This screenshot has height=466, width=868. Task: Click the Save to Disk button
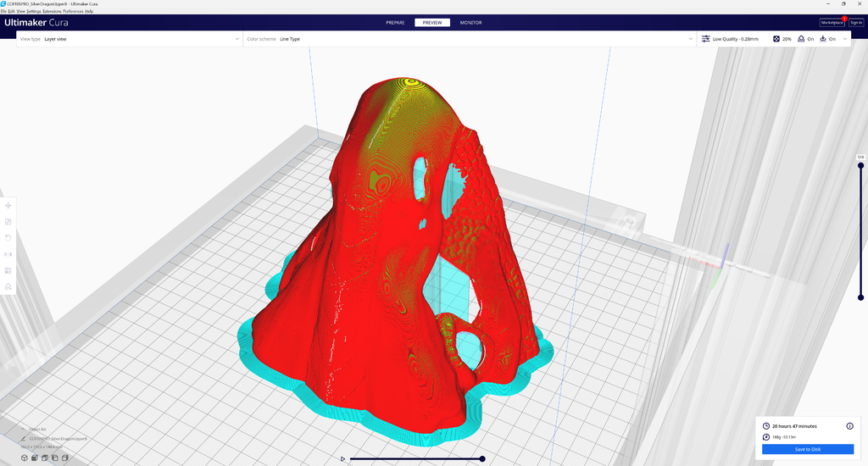[x=808, y=449]
